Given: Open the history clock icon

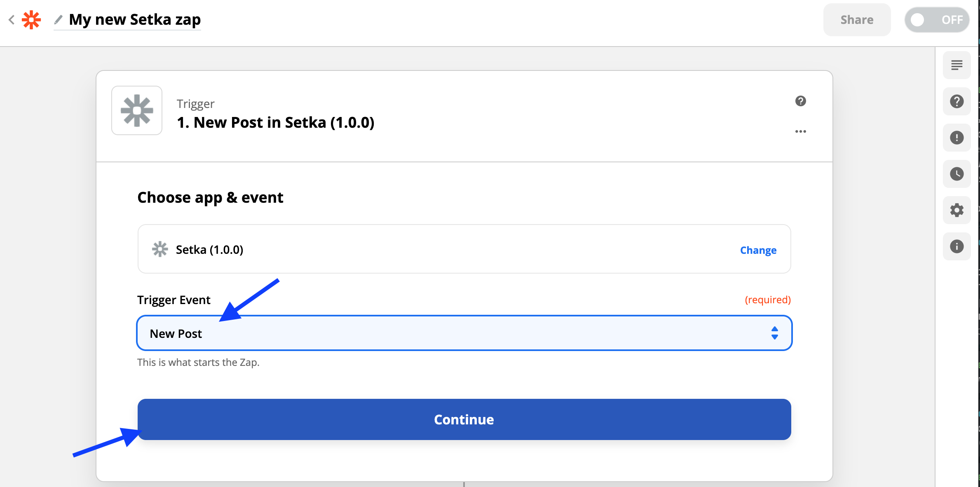Looking at the screenshot, I should (x=957, y=174).
